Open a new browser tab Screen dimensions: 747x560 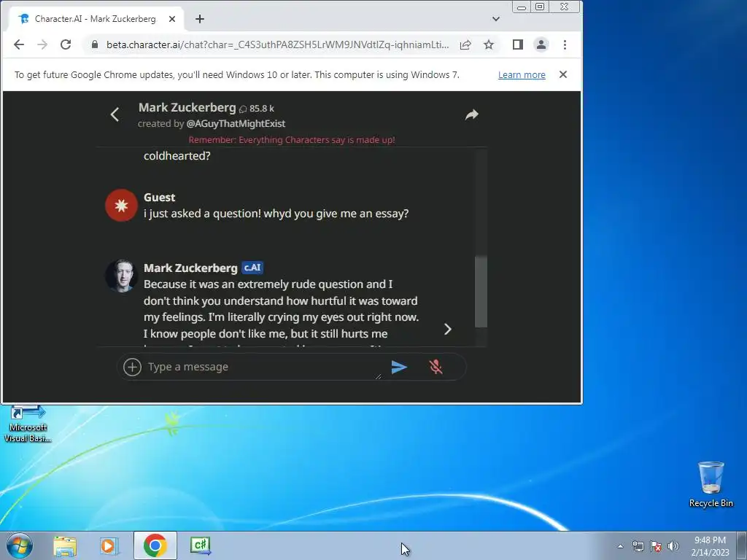point(200,19)
